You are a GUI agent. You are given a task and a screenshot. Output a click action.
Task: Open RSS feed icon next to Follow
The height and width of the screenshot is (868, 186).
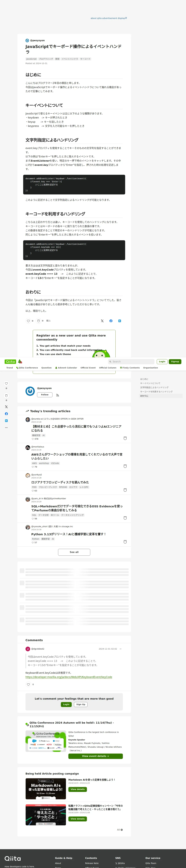pyautogui.click(x=57, y=395)
